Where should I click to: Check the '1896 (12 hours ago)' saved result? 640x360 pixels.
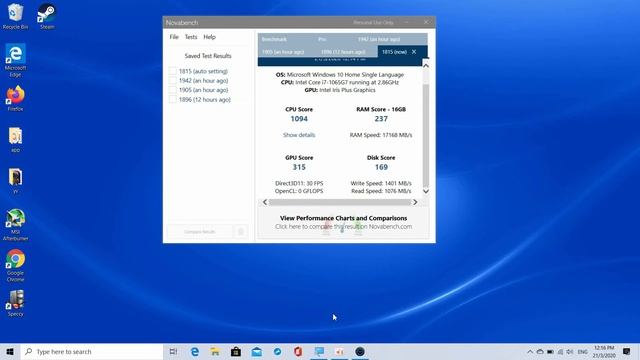173,99
